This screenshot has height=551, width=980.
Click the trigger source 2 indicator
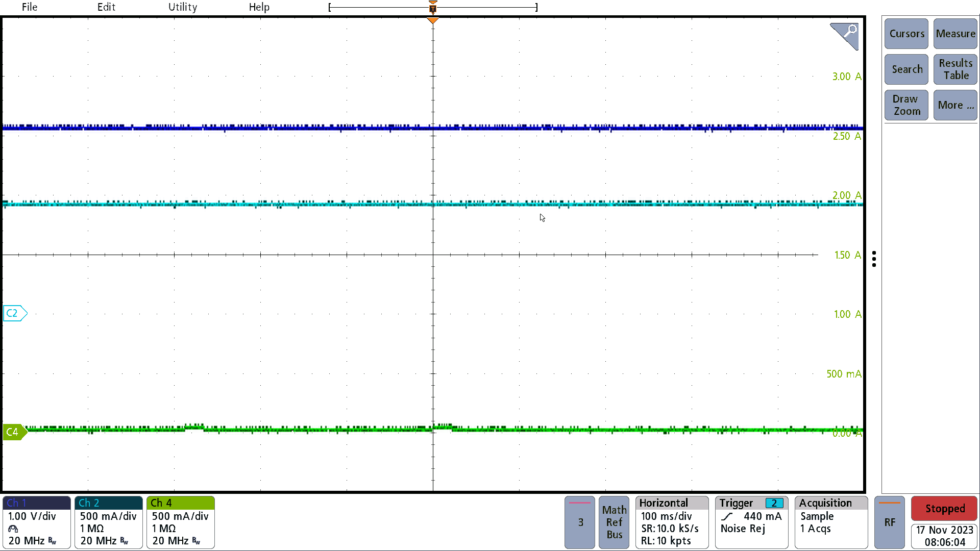pos(774,504)
